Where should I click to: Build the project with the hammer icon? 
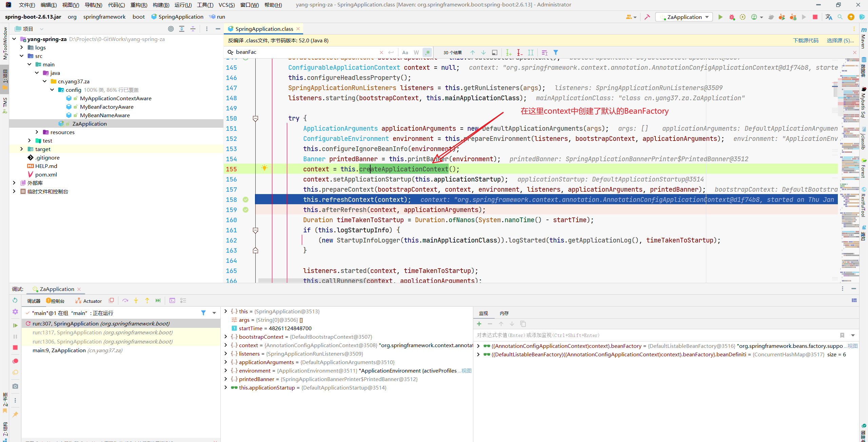coord(647,17)
